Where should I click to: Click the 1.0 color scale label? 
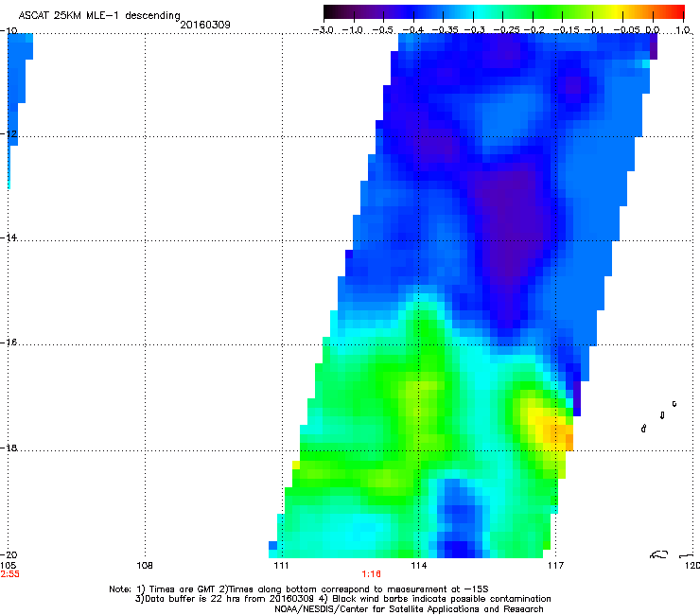683,30
